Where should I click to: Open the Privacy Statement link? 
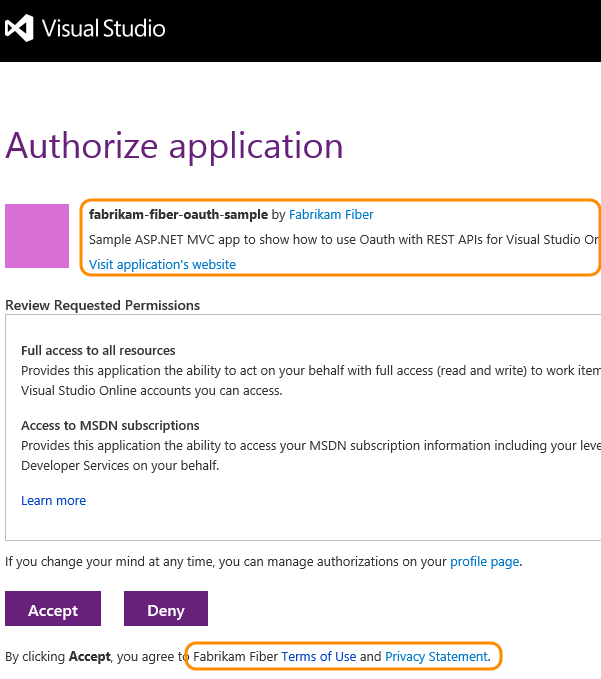436,656
